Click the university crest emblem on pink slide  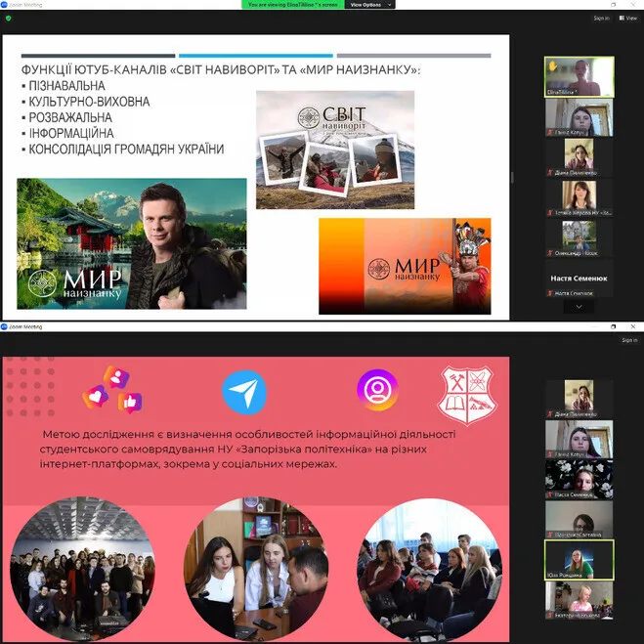point(467,396)
